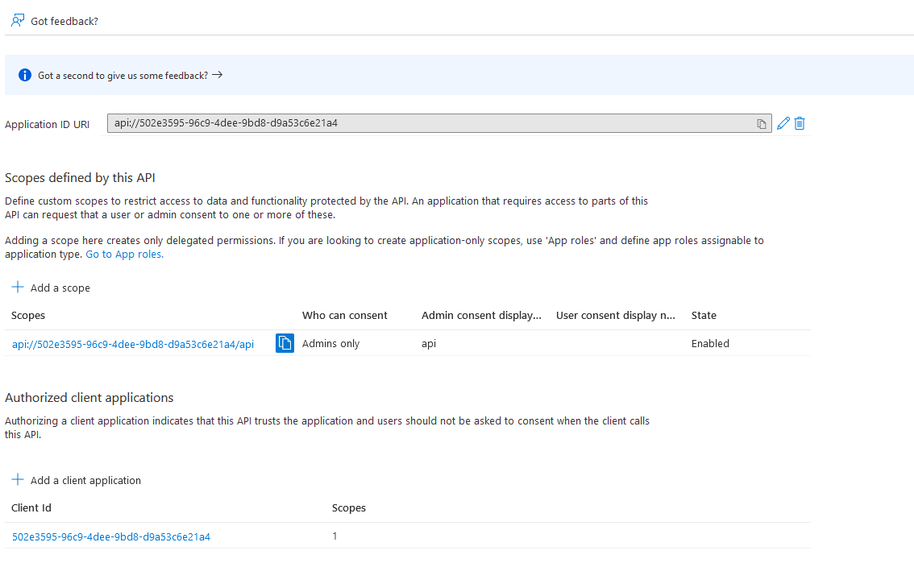This screenshot has width=914, height=588.
Task: Click the Who can consent column header
Action: tap(345, 315)
